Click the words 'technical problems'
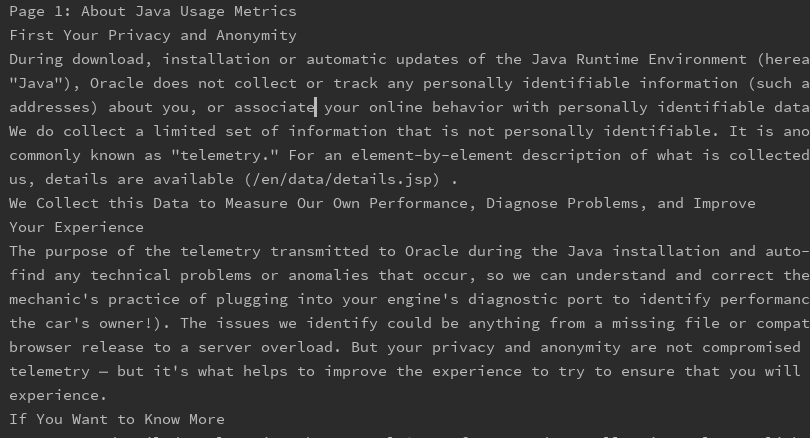Image resolution: width=810 pixels, height=438 pixels. 171,275
